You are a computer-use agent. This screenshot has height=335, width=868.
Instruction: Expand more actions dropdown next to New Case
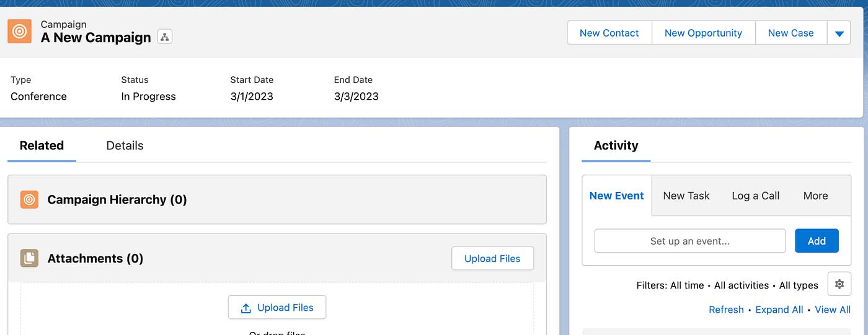pyautogui.click(x=839, y=33)
